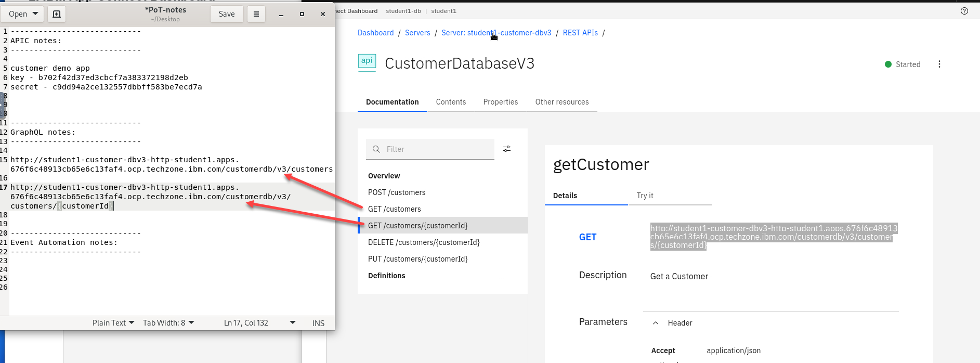Image resolution: width=980 pixels, height=363 pixels.
Task: Click into the Filter input field
Action: (x=437, y=149)
